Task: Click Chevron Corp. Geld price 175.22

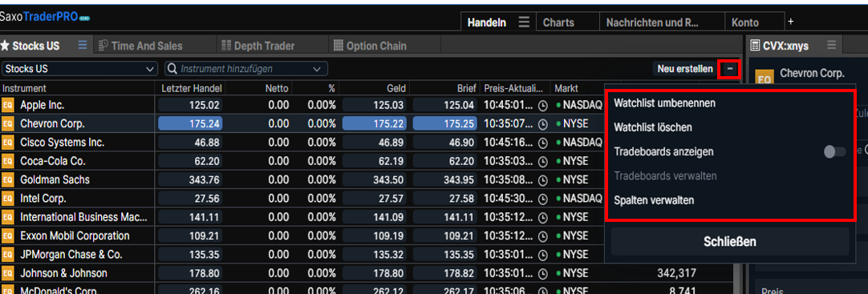Action: pos(374,124)
